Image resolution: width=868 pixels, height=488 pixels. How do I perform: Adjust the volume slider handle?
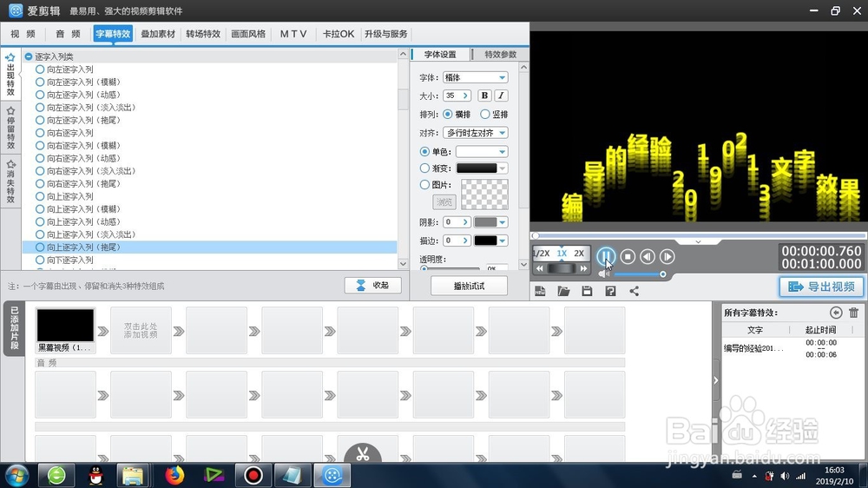pos(662,274)
